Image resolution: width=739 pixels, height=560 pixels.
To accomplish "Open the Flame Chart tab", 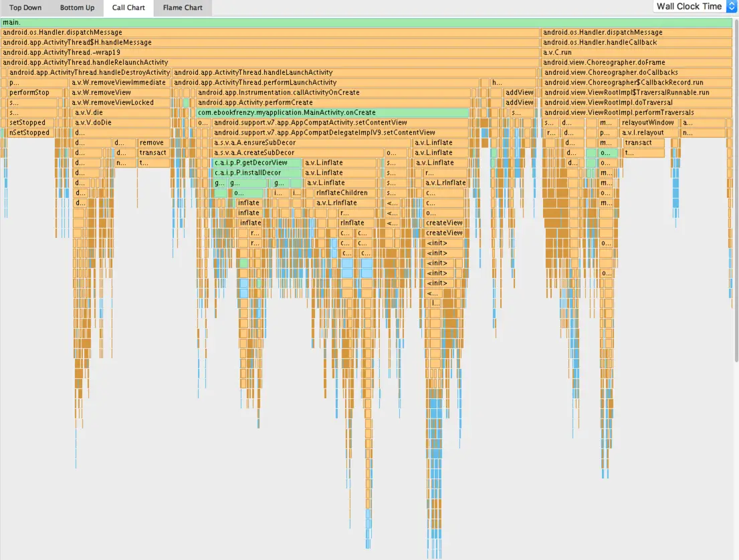I will pyautogui.click(x=182, y=7).
